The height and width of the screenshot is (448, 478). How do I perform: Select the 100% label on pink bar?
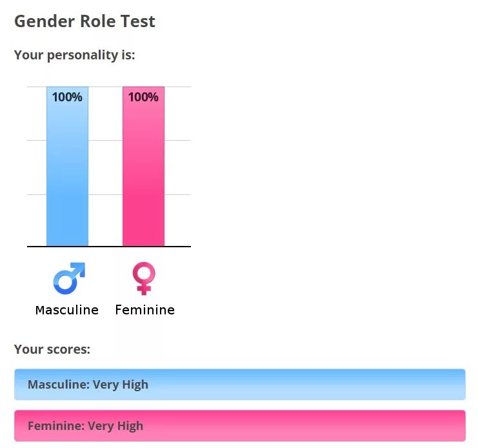143,97
